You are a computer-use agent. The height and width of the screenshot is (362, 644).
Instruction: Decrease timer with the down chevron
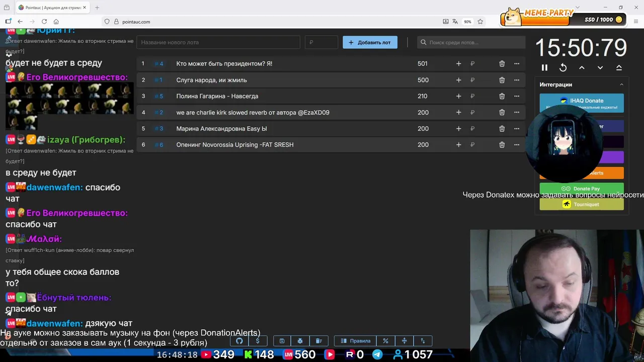(600, 67)
